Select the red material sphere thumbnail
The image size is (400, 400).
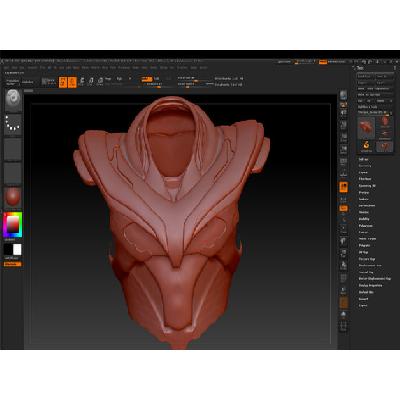tap(13, 197)
